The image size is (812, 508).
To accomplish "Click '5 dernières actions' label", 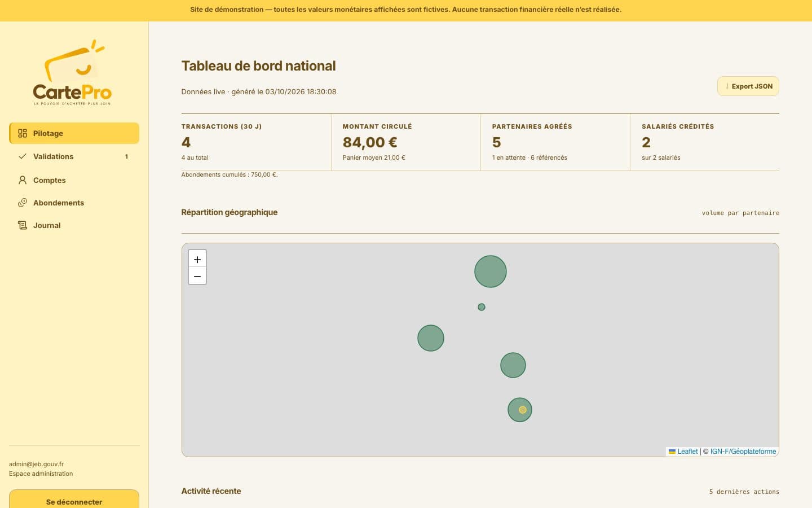I will (x=744, y=492).
